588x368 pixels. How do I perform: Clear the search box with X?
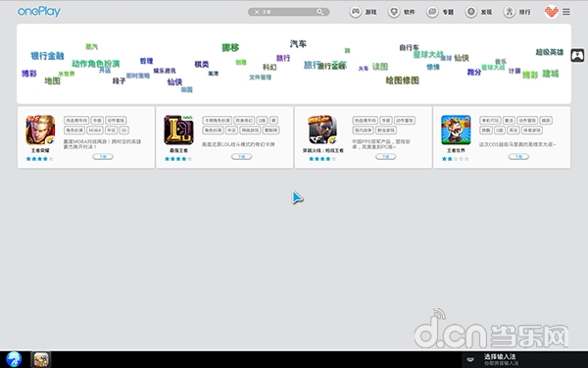pos(257,12)
